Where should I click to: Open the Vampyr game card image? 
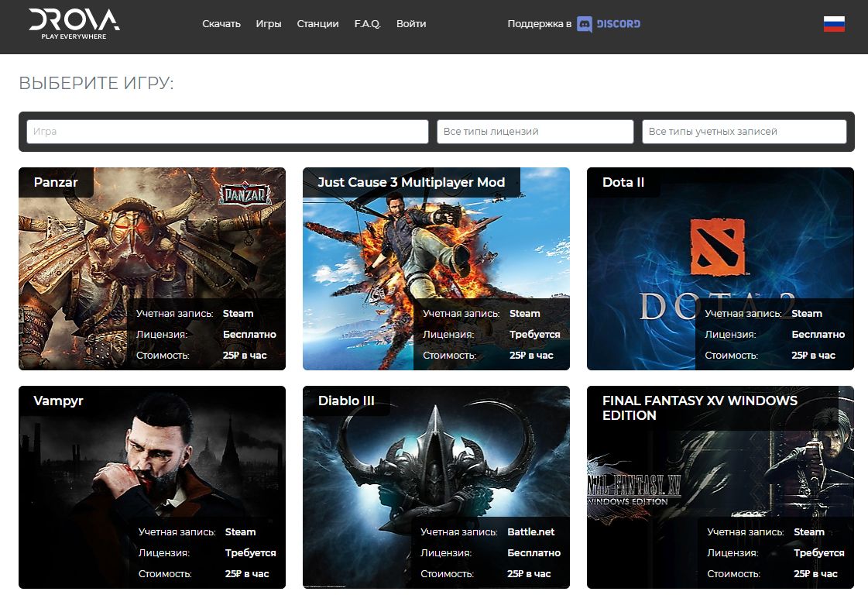[153, 487]
